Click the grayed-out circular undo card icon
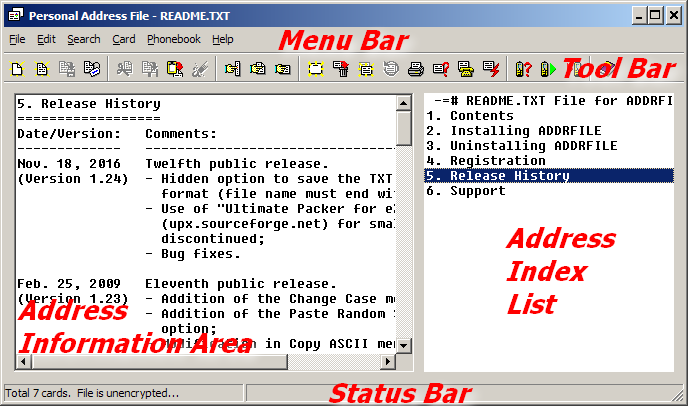The width and height of the screenshot is (688, 406). pyautogui.click(x=391, y=69)
